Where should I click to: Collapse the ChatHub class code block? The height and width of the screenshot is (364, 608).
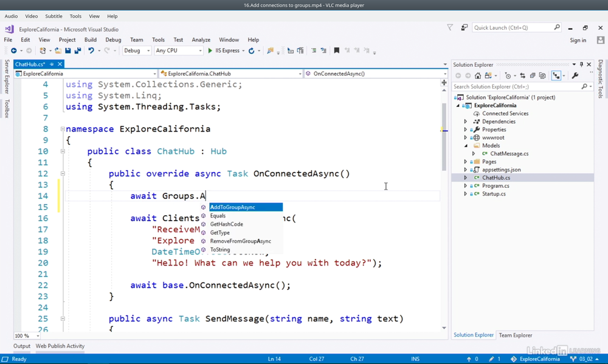click(63, 151)
